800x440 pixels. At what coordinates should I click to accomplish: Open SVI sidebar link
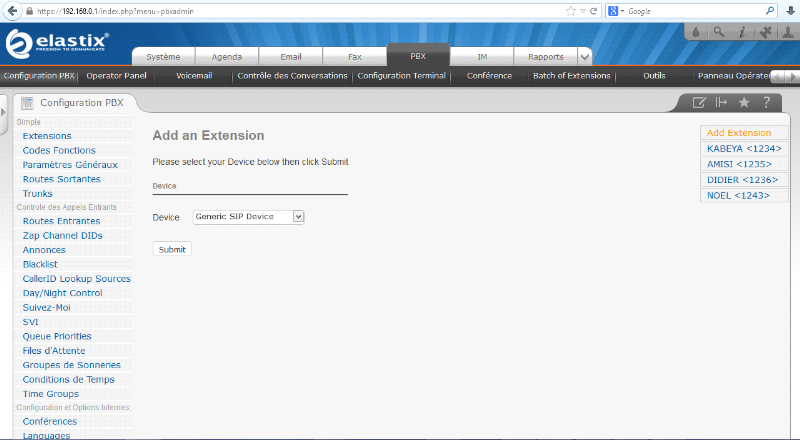point(31,322)
